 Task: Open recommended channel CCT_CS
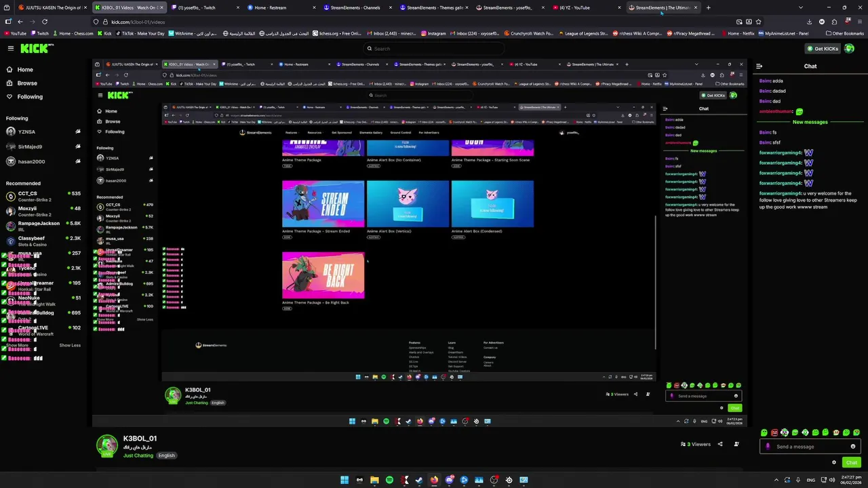point(42,197)
